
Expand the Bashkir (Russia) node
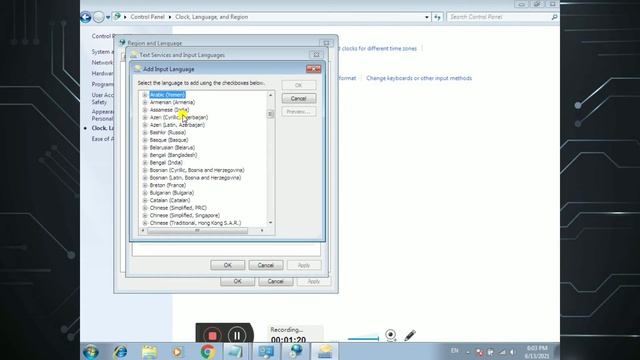point(145,133)
